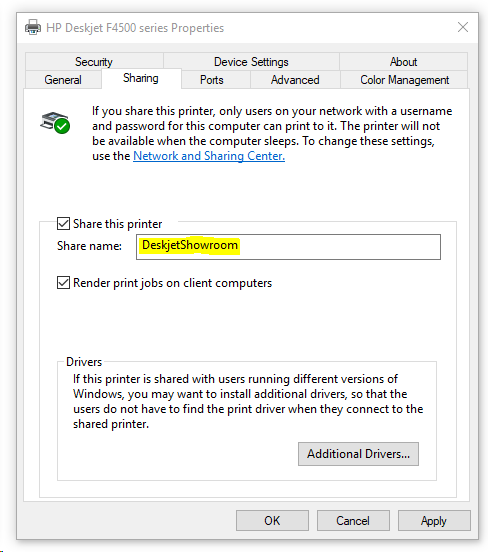Click the printer icon in title bar
The image size is (488, 552).
[x=33, y=27]
